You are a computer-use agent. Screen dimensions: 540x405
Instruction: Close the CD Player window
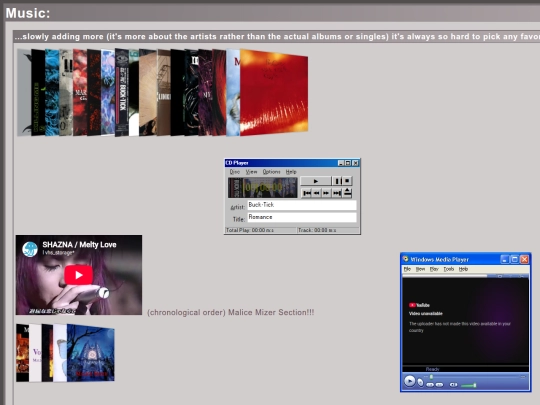pos(355,163)
